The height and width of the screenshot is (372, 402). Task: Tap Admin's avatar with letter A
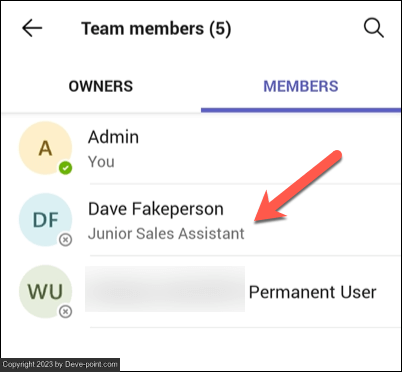pyautogui.click(x=45, y=148)
